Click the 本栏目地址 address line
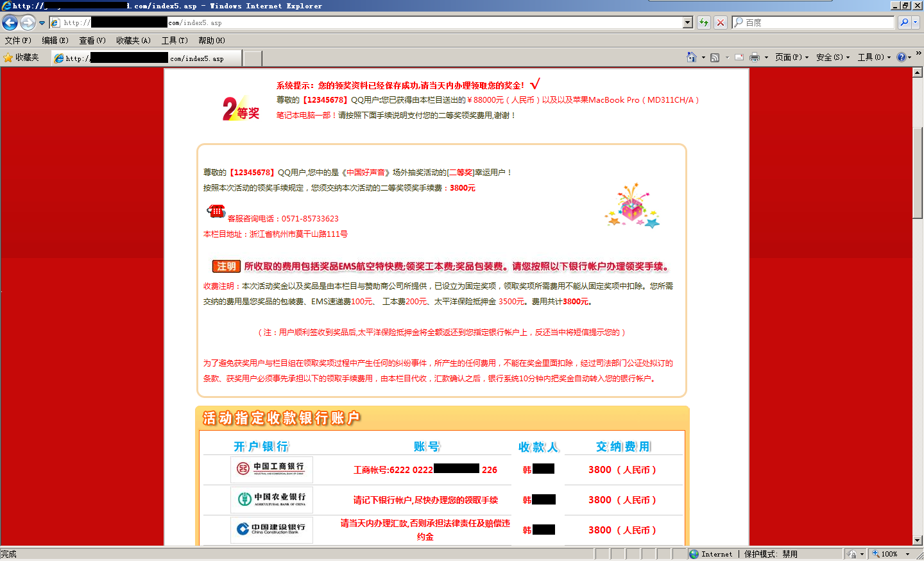 275,234
